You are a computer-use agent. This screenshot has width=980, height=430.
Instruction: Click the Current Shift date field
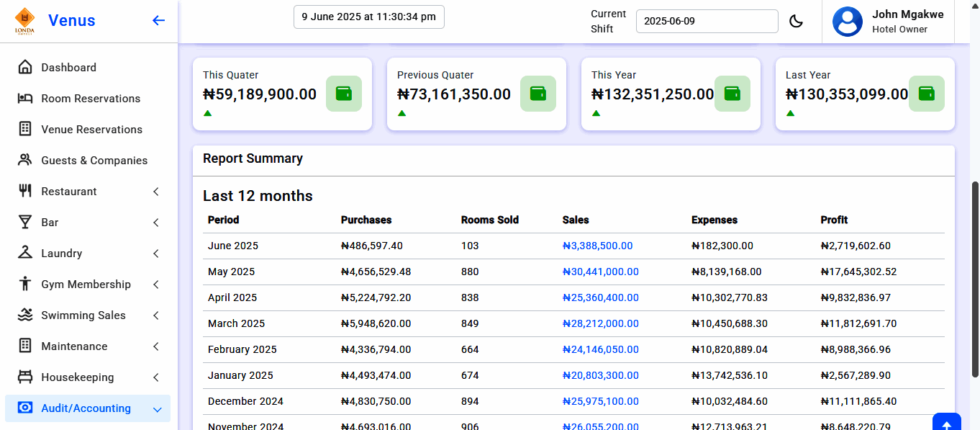(707, 21)
